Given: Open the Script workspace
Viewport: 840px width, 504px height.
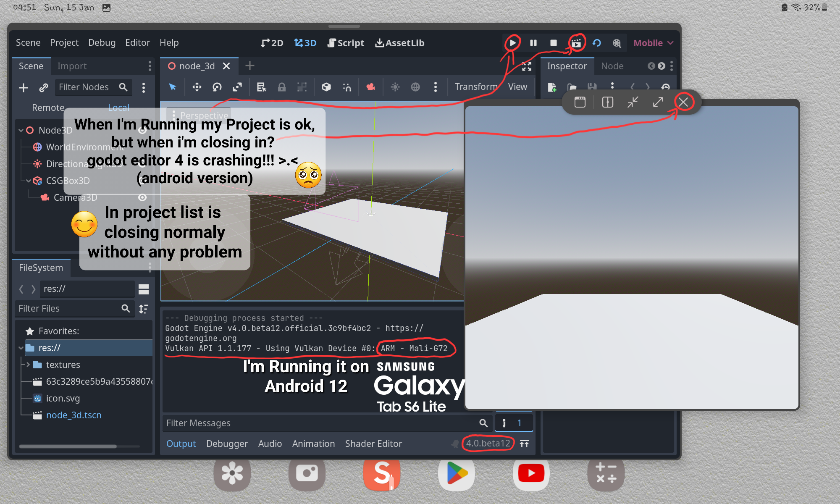Looking at the screenshot, I should [346, 43].
